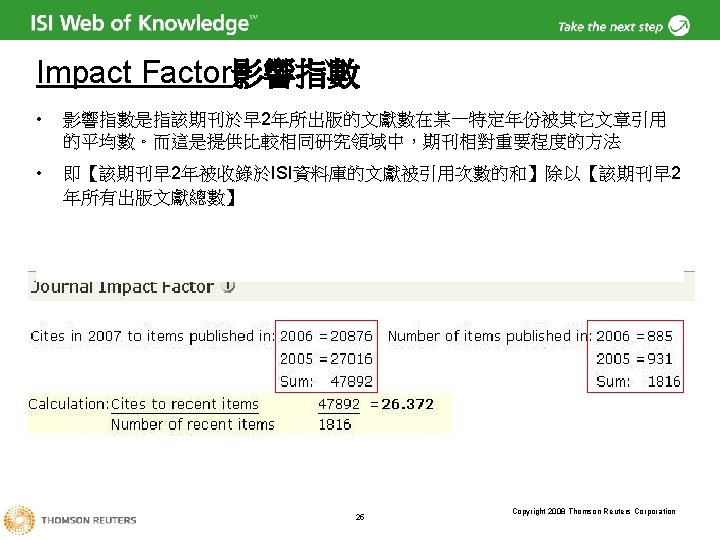Click the Thomson Reuters dotted circle logo

19,521
